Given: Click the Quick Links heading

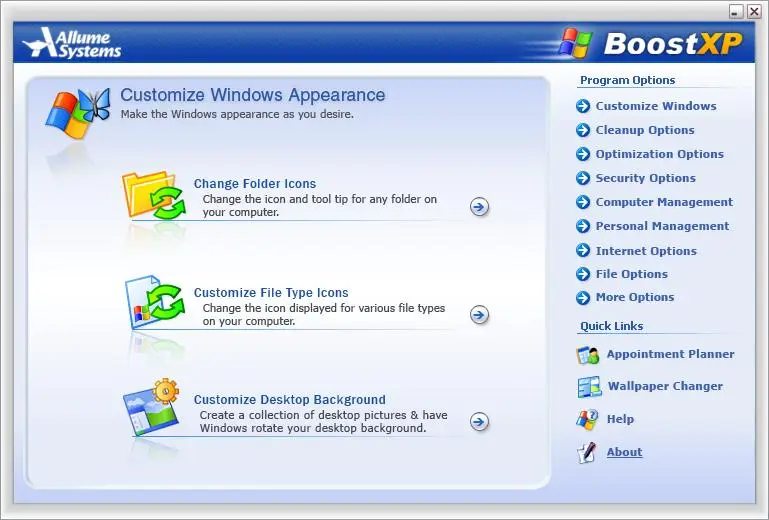Looking at the screenshot, I should [x=612, y=326].
